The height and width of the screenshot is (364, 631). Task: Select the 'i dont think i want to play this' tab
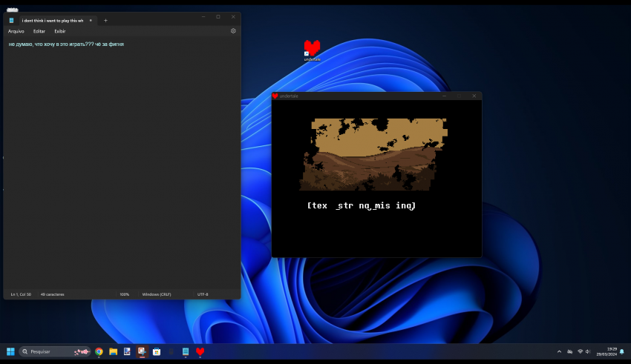click(x=53, y=21)
